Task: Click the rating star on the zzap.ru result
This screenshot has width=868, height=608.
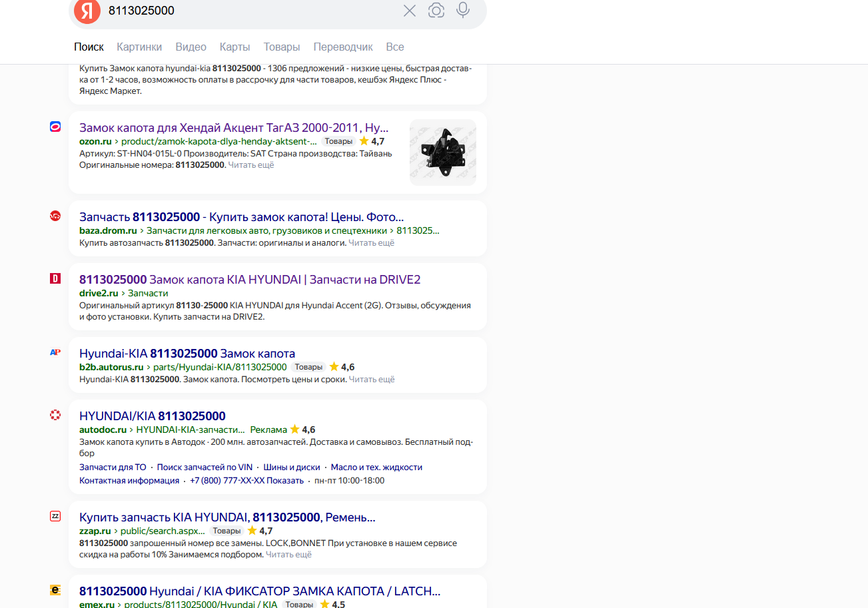Action: pyautogui.click(x=252, y=531)
